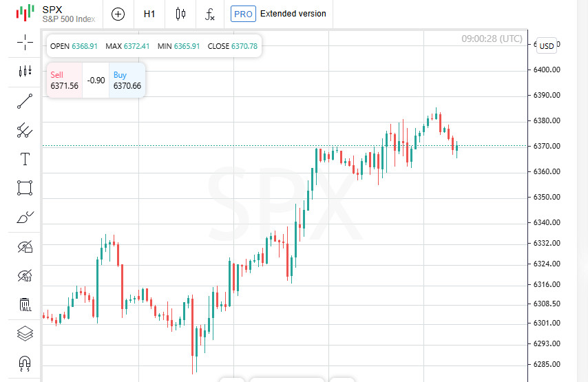Open the indicators fx menu
Image resolution: width=588 pixels, height=382 pixels.
point(209,14)
